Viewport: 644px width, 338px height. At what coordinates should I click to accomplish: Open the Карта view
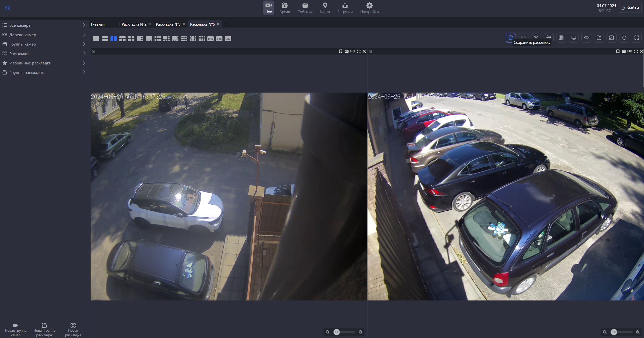(x=325, y=8)
